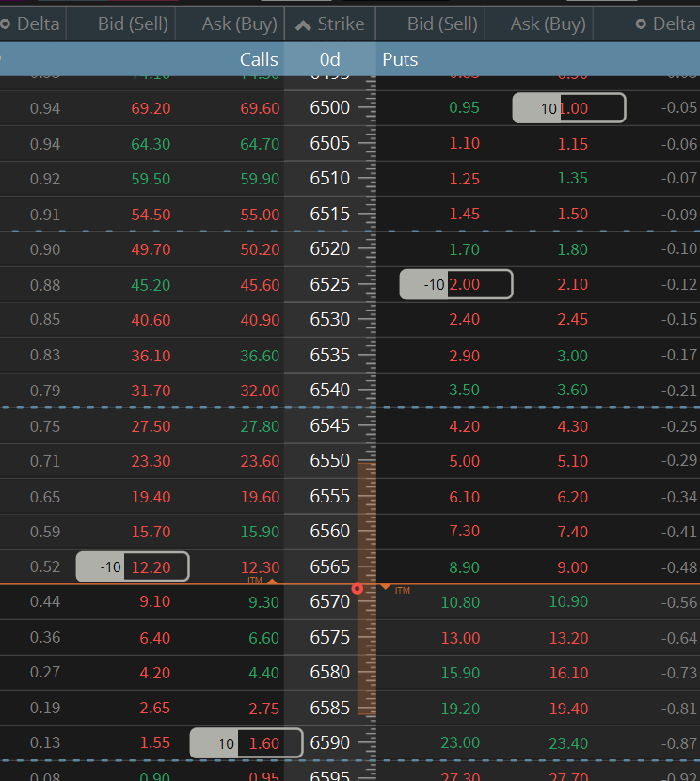Click put ask 16.10 at 6580

[x=568, y=673]
